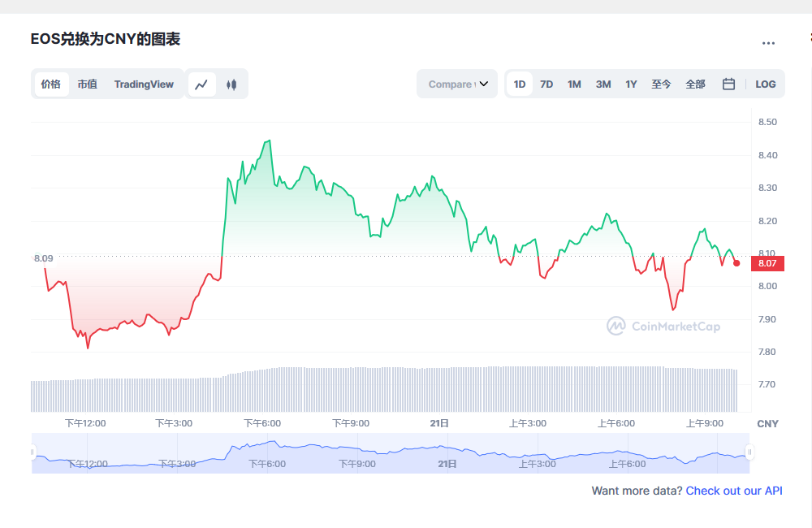The height and width of the screenshot is (528, 812).
Task: Select the 全部 time range
Action: click(x=695, y=84)
